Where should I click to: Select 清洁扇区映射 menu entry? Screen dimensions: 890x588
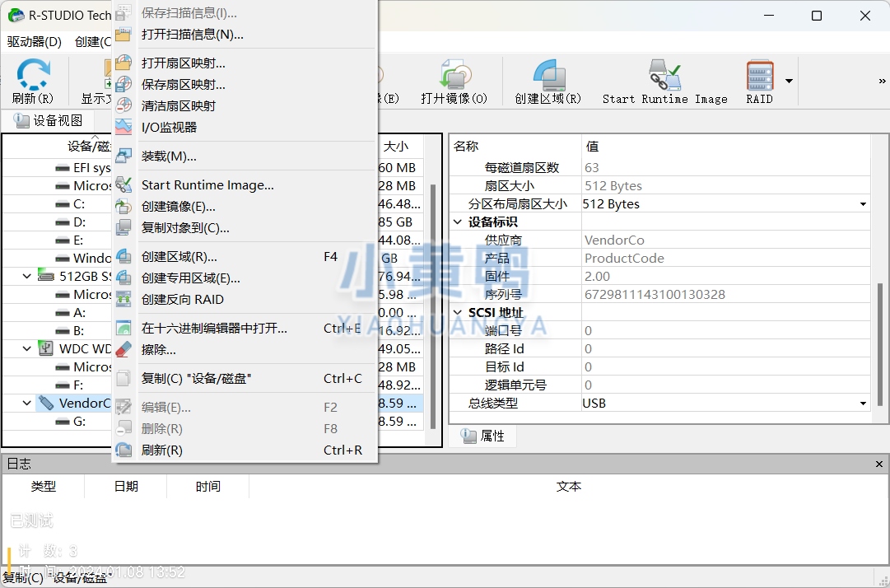(x=245, y=106)
